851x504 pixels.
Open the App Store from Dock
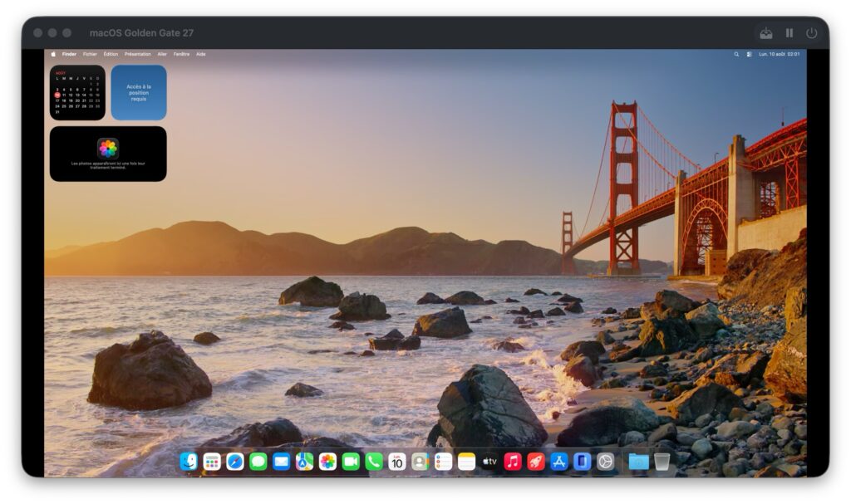point(559,462)
